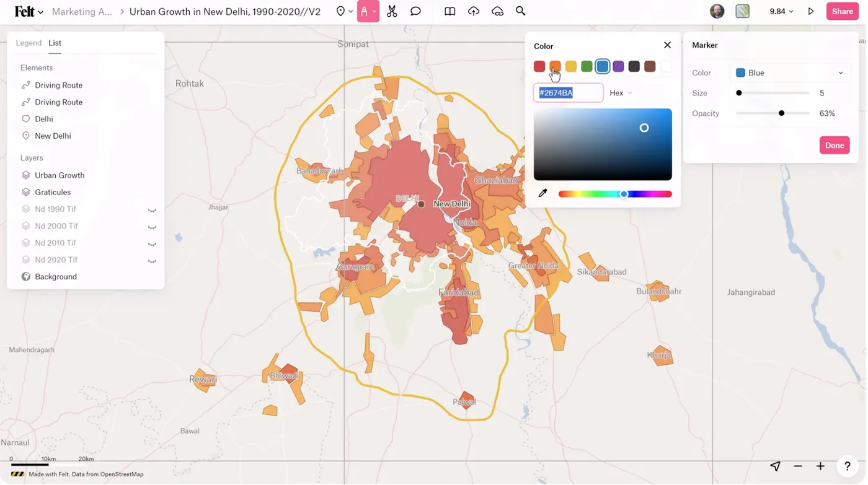The width and height of the screenshot is (868, 485).
Task: Open the Hex format dropdown
Action: tap(621, 93)
